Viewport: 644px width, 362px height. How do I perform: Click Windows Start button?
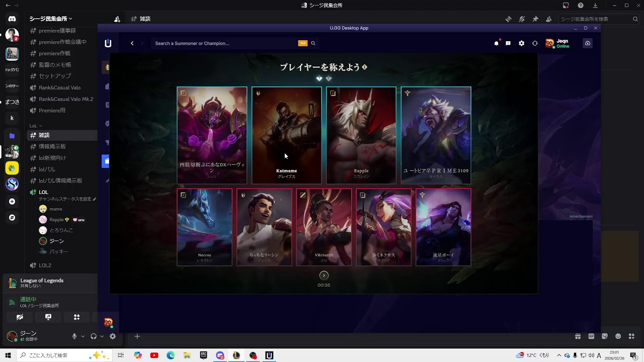pyautogui.click(x=8, y=355)
